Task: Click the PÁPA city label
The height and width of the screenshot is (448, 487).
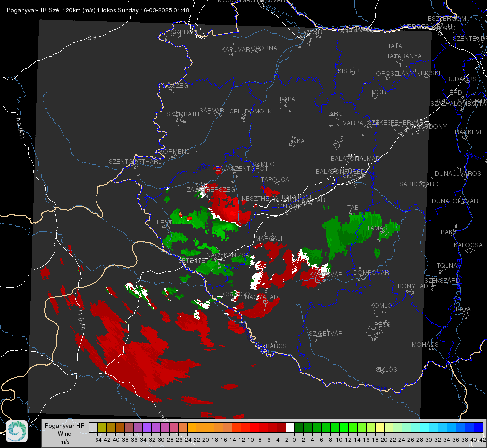Action: point(288,99)
